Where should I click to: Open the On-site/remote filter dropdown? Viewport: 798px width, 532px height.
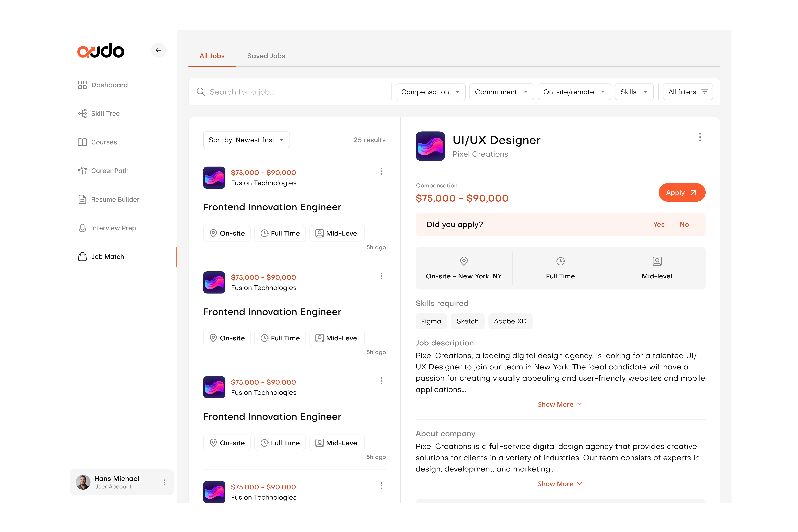[x=574, y=92]
